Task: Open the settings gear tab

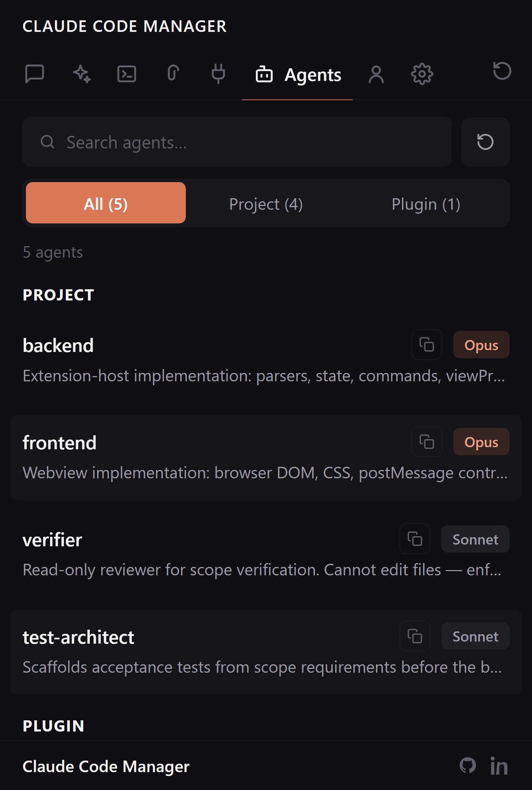Action: pos(422,74)
